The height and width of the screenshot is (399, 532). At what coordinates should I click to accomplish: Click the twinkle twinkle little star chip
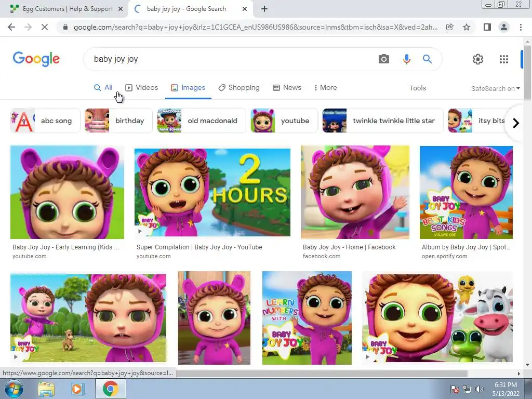coord(383,121)
